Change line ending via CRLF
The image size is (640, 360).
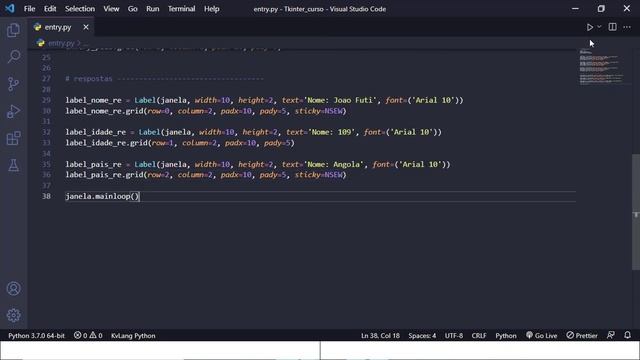[479, 336]
